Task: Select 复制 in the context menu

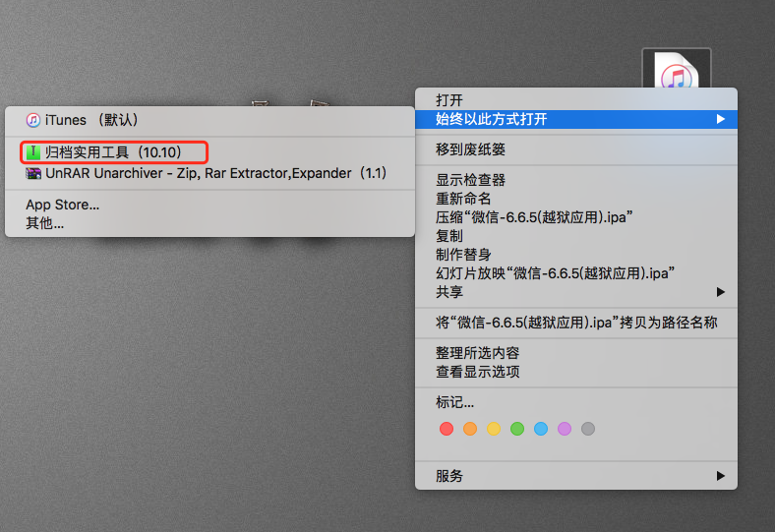Action: tap(576, 236)
